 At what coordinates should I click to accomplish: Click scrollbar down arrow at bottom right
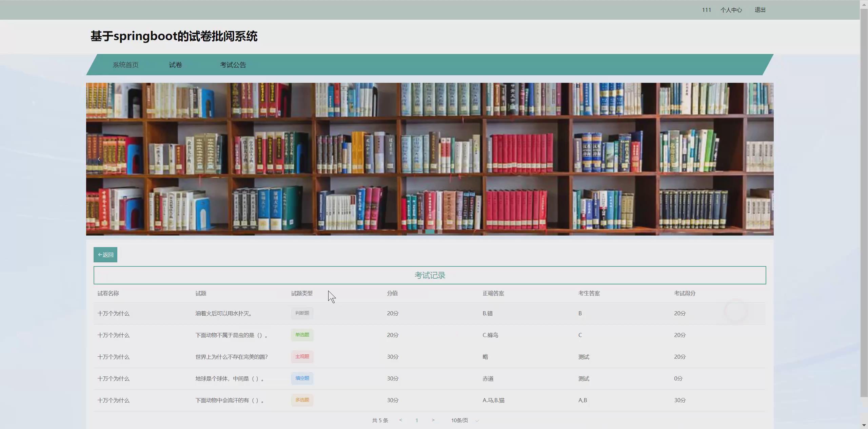(x=864, y=425)
